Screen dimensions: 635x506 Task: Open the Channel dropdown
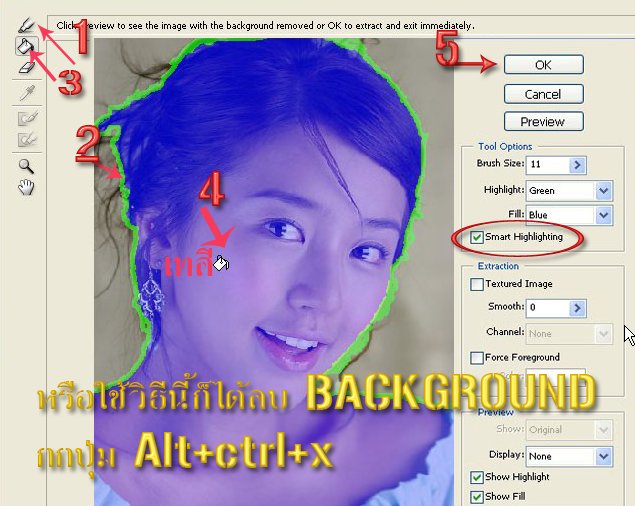coord(603,334)
